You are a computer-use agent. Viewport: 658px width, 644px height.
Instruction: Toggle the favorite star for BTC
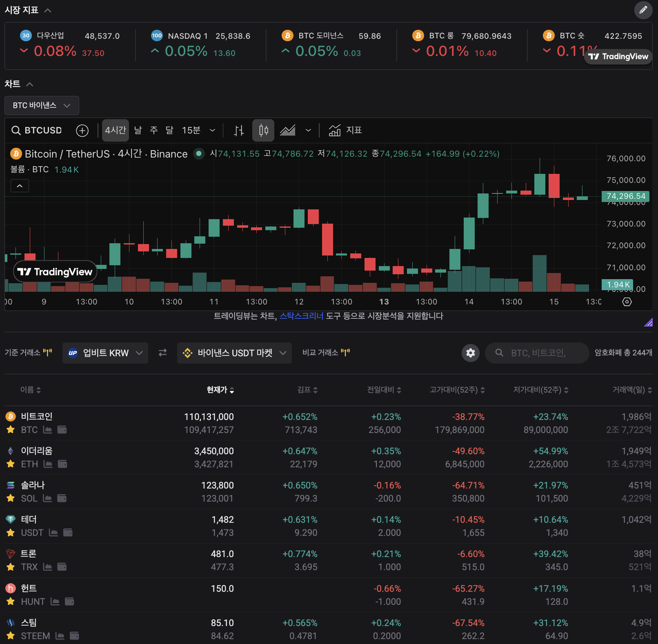tap(11, 429)
